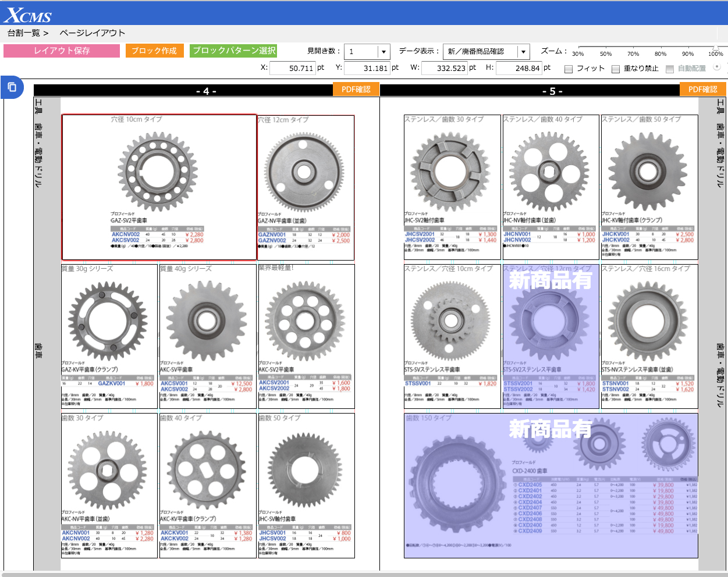This screenshot has width=728, height=577.
Task: Select the 歯数 50 タイプ block on page 4
Action: click(x=306, y=486)
